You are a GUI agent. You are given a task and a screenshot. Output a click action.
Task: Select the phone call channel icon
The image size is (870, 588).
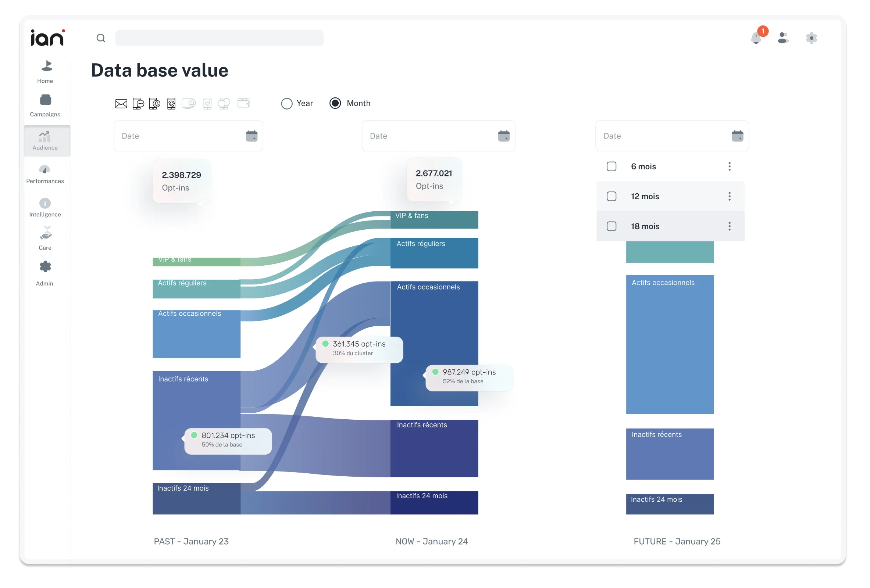171,104
